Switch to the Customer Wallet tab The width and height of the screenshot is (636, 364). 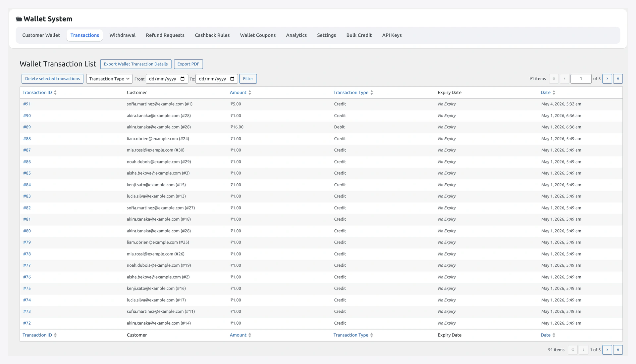pyautogui.click(x=41, y=35)
